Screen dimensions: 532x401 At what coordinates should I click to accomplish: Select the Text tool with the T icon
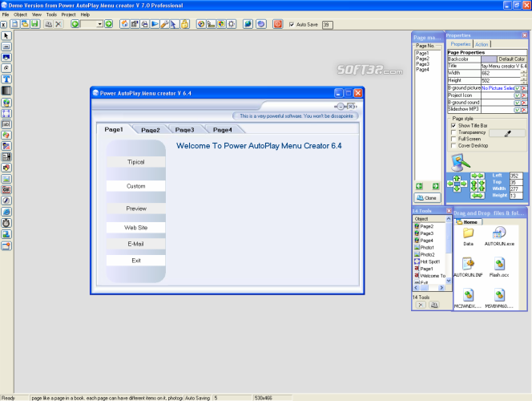point(6,79)
